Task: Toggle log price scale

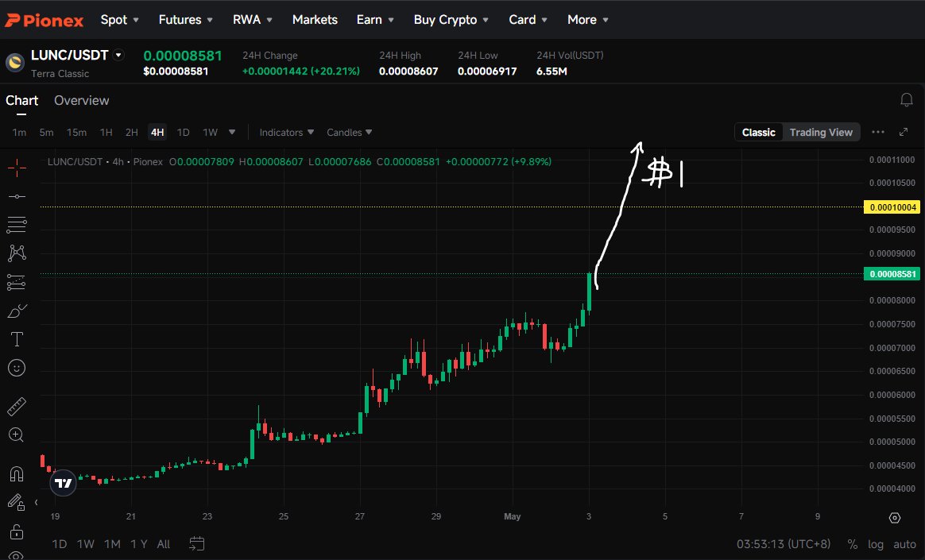Action: point(876,544)
